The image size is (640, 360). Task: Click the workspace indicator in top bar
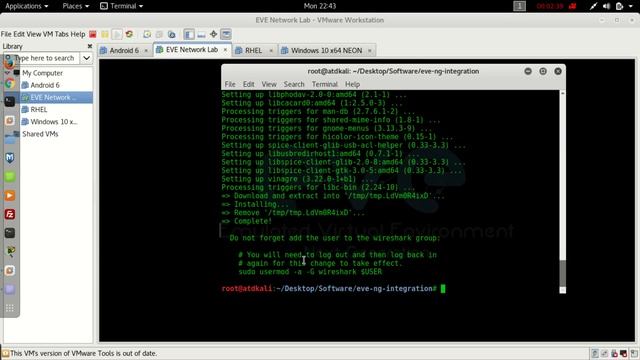(519, 6)
